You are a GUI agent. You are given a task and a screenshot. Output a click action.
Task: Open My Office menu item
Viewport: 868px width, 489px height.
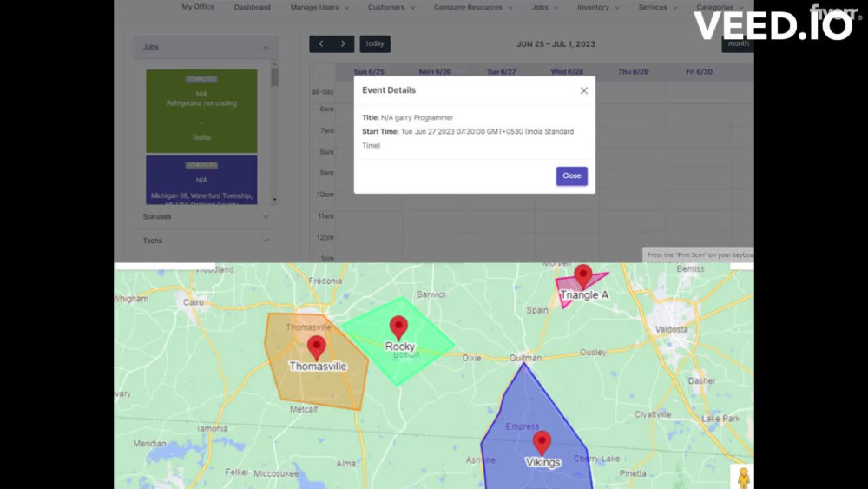(198, 7)
